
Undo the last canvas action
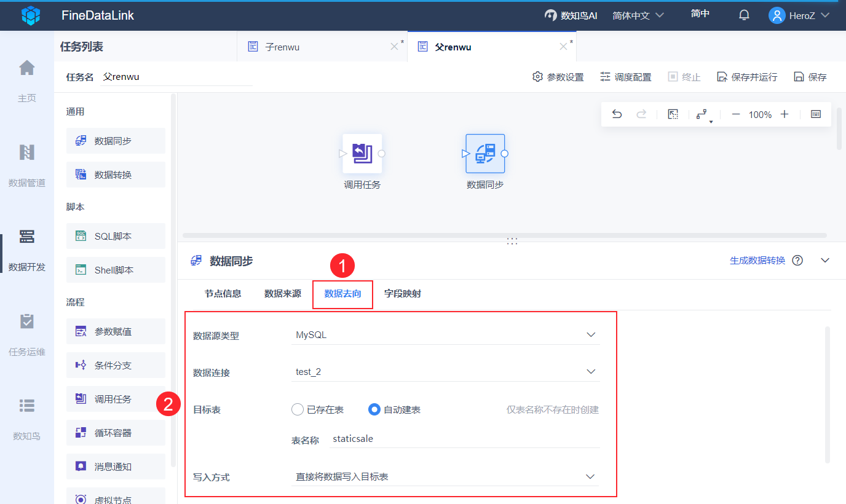pyautogui.click(x=617, y=114)
